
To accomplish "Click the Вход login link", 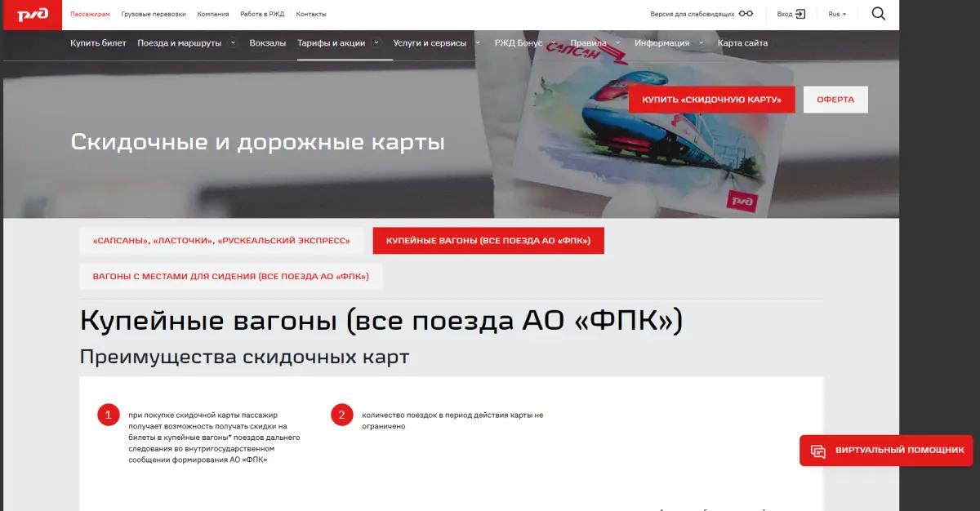I will coord(785,15).
